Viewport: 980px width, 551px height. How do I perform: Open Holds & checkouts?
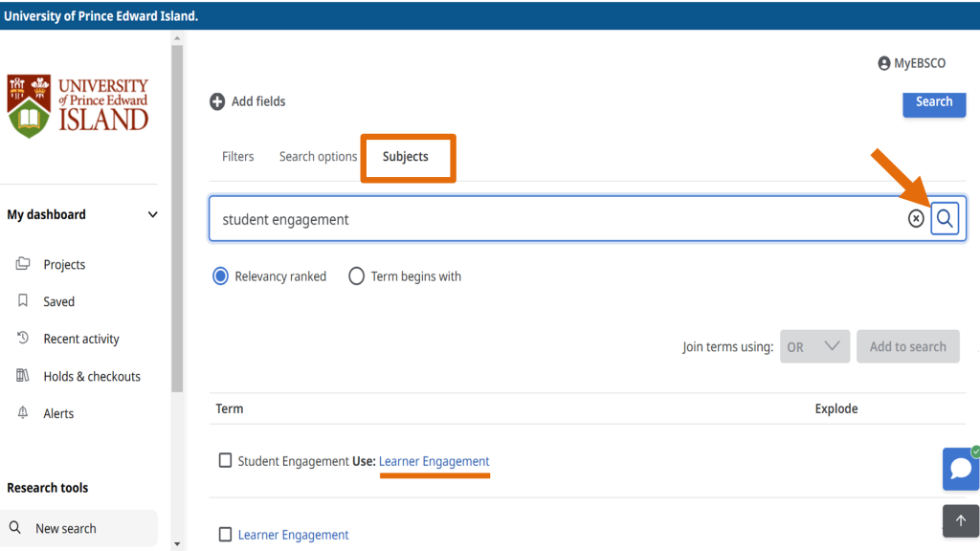tap(23, 376)
